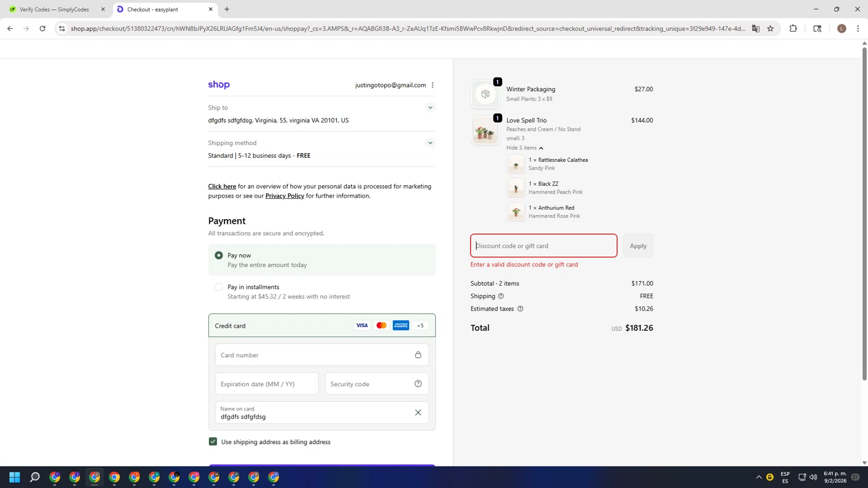Viewport: 868px width, 488px height.
Task: Close the Verify Codes tab
Action: [x=103, y=9]
